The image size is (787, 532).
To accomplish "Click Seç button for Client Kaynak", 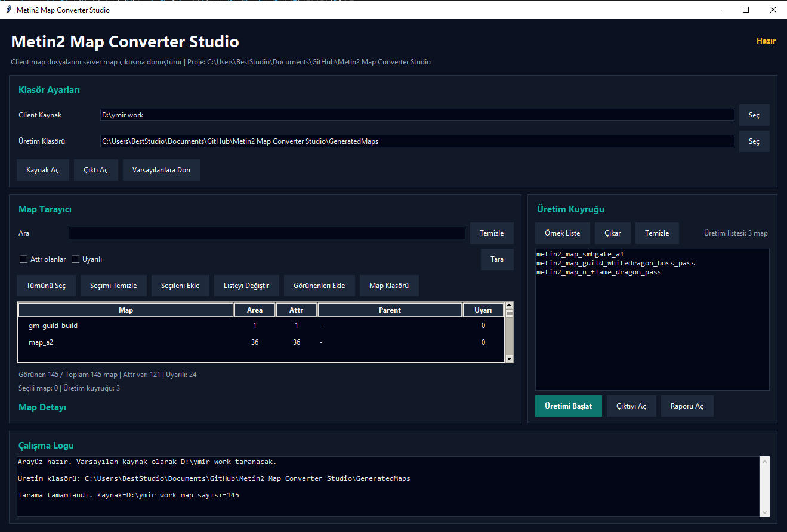I will coord(754,115).
